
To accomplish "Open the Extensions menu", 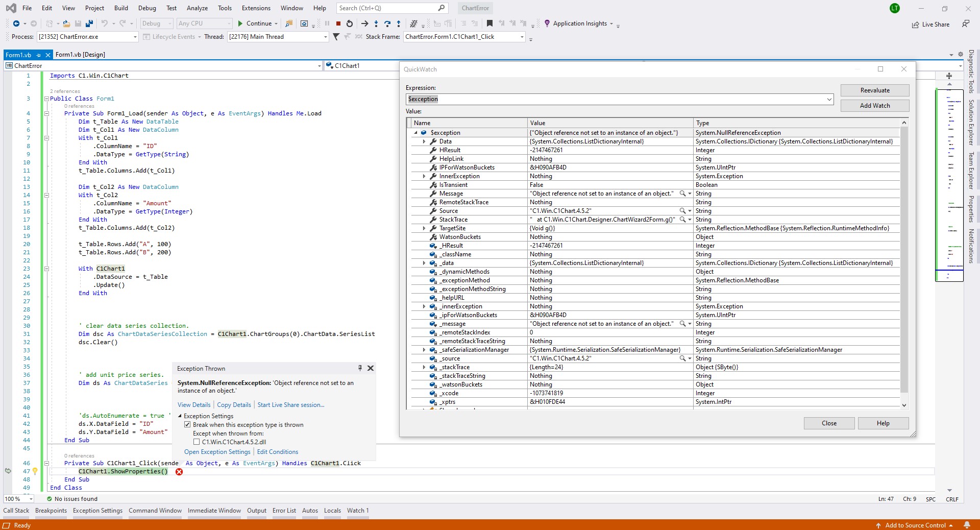I will [x=256, y=8].
